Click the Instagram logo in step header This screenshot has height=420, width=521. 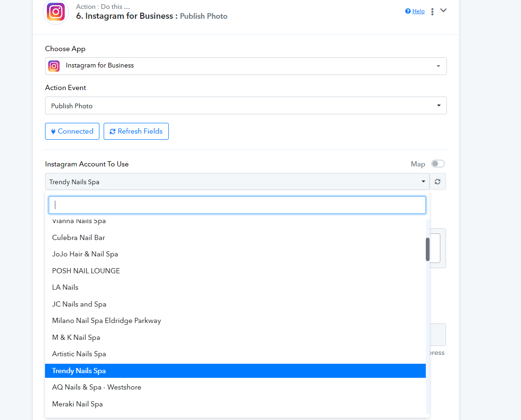(x=56, y=12)
